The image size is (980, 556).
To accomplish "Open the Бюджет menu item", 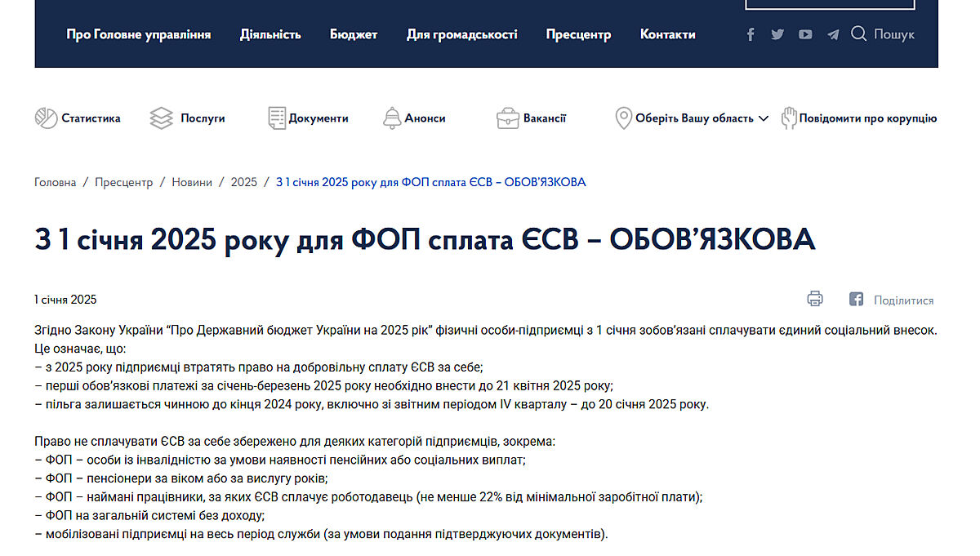I will [354, 34].
